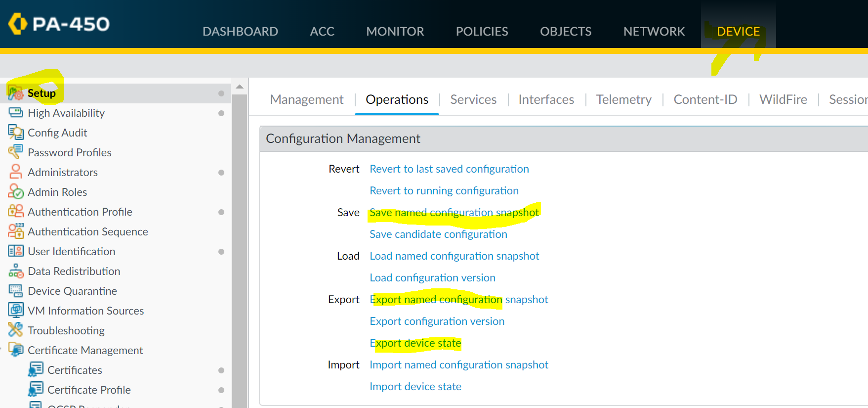The width and height of the screenshot is (868, 408).
Task: Select the High Availability icon
Action: (15, 113)
